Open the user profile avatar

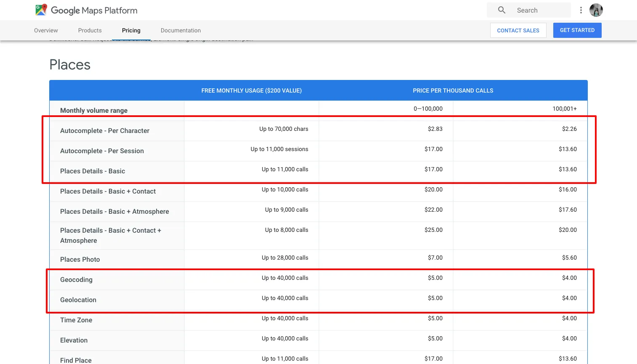(596, 10)
